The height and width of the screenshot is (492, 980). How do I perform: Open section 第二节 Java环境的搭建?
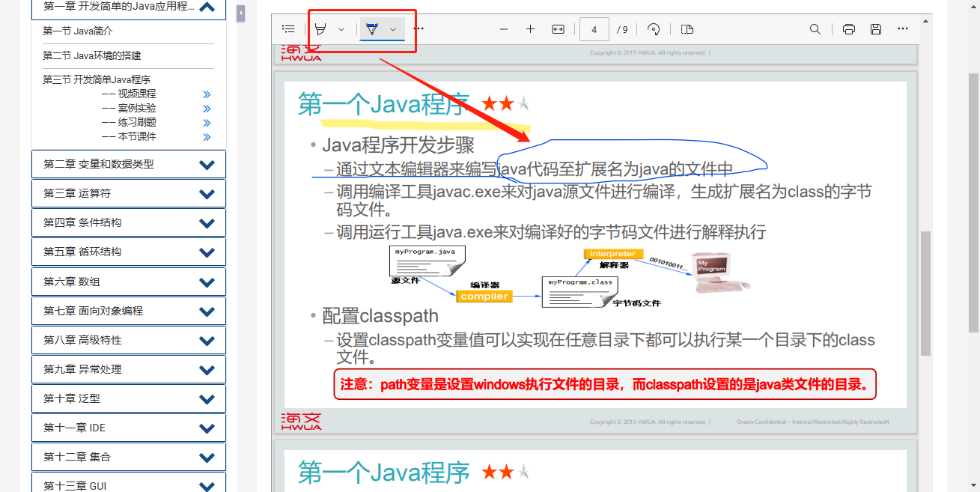(x=92, y=55)
